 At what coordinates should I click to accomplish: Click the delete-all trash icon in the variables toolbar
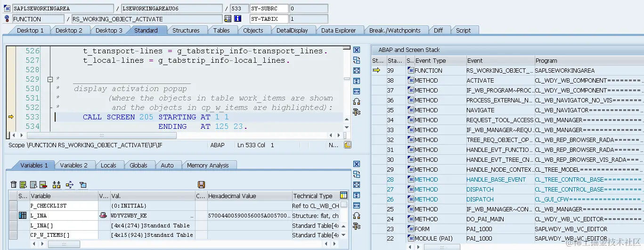[14, 184]
